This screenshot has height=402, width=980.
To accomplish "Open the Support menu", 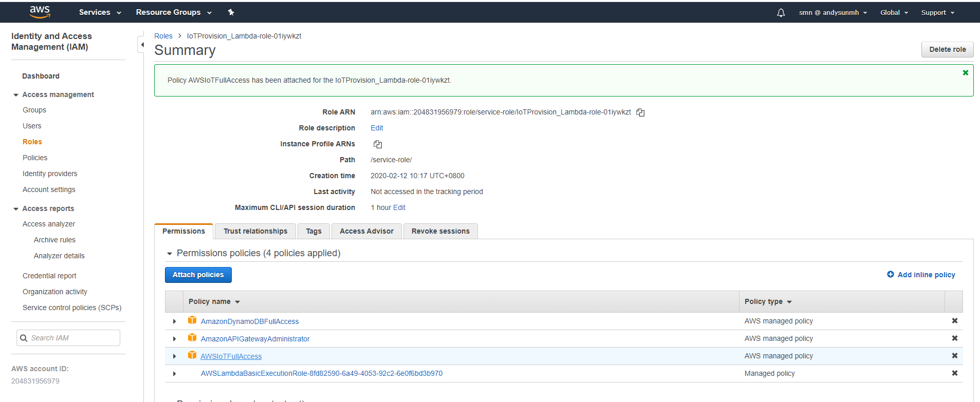I will [x=937, y=13].
